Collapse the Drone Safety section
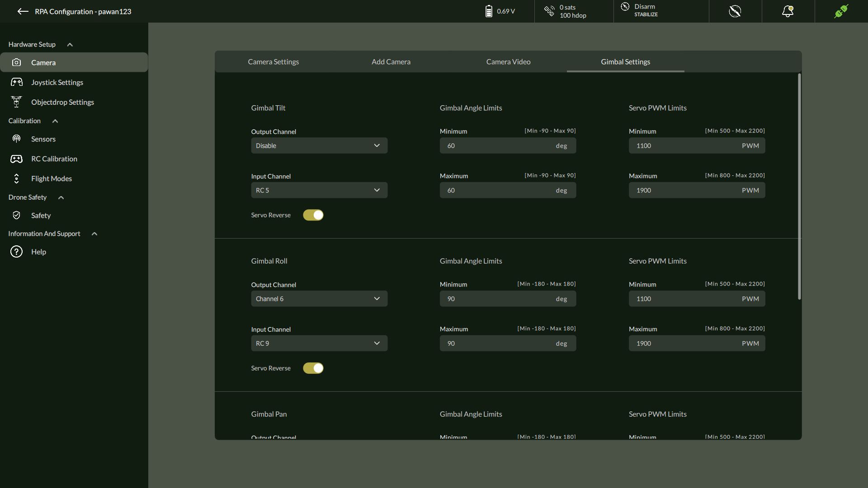The image size is (868, 488). 61,197
